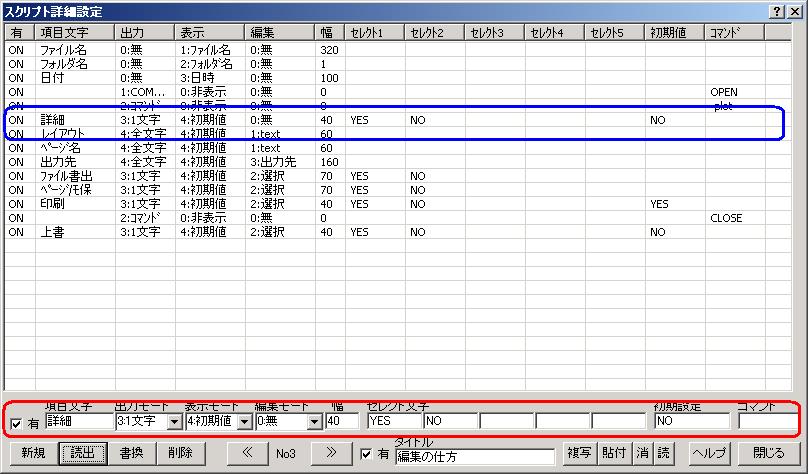The width and height of the screenshot is (808, 474).
Task: Toggle the 有 checkbox beside 項目文字 field
Action: point(14,423)
